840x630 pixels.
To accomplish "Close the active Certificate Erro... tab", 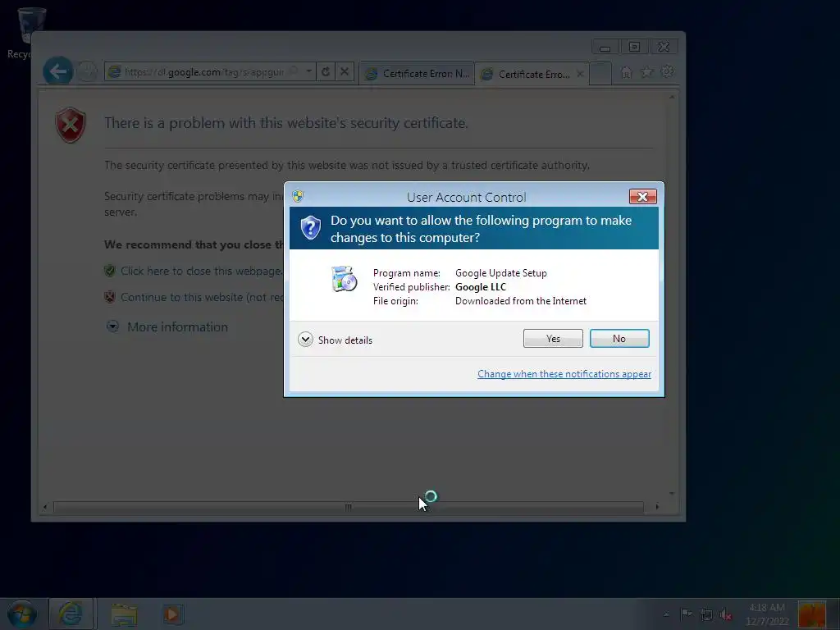I will click(580, 74).
